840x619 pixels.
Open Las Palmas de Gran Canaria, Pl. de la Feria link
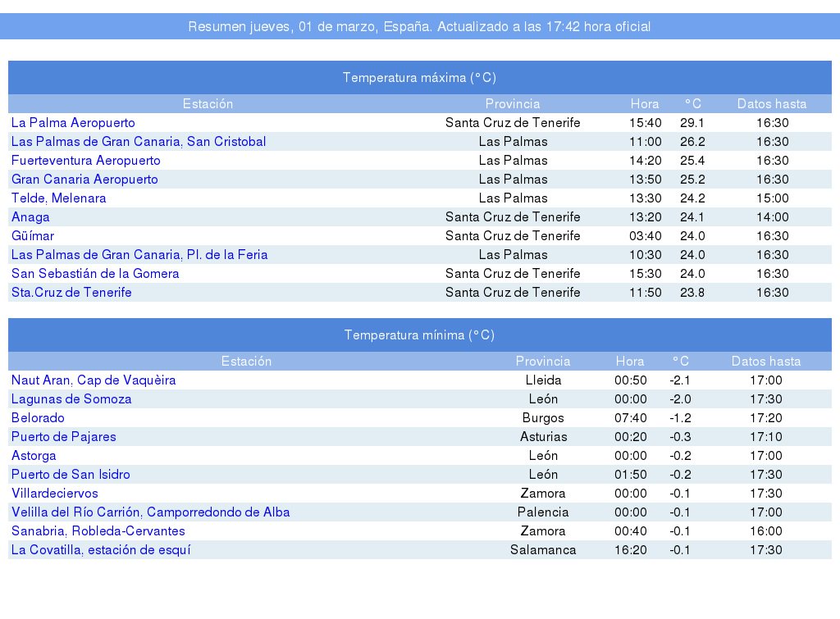139,254
